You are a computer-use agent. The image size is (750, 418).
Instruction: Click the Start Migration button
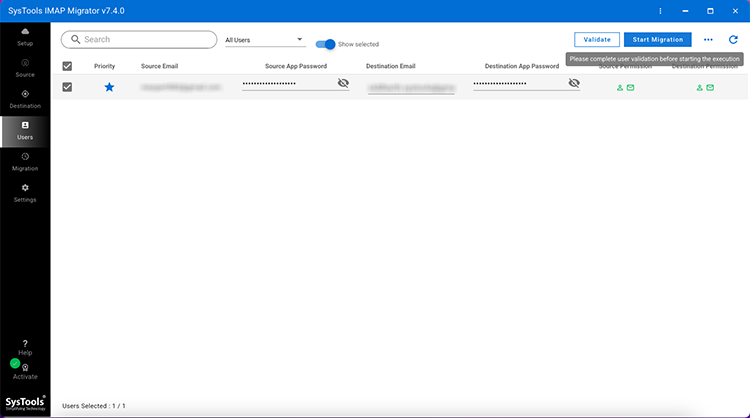[x=658, y=40]
